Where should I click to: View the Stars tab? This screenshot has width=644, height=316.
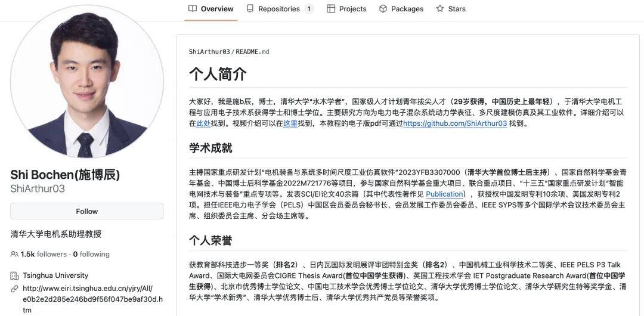pos(451,8)
